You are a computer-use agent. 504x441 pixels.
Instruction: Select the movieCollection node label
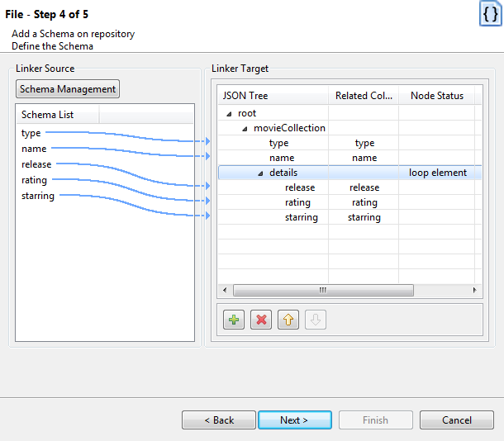(289, 128)
